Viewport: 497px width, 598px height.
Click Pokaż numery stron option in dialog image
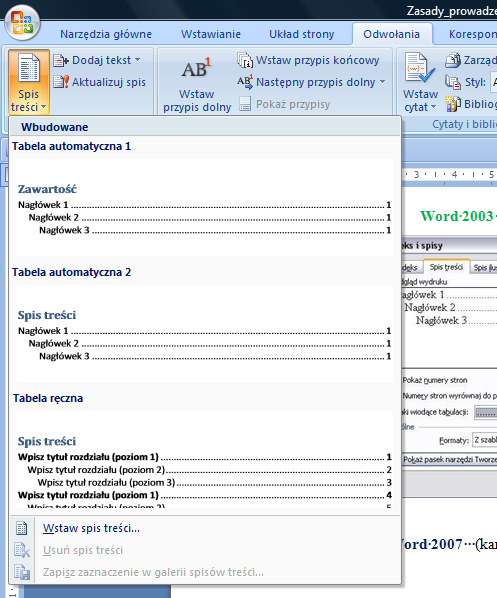pyautogui.click(x=434, y=380)
